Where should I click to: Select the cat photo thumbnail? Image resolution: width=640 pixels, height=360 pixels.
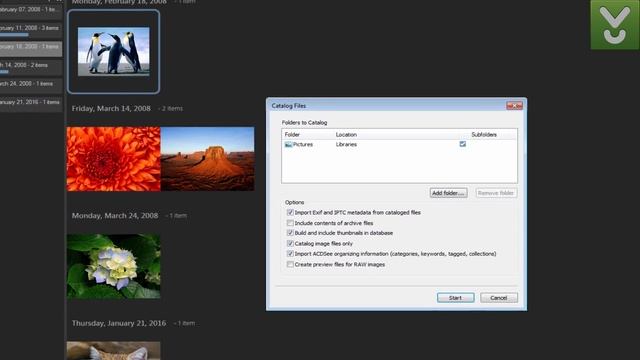(113, 351)
